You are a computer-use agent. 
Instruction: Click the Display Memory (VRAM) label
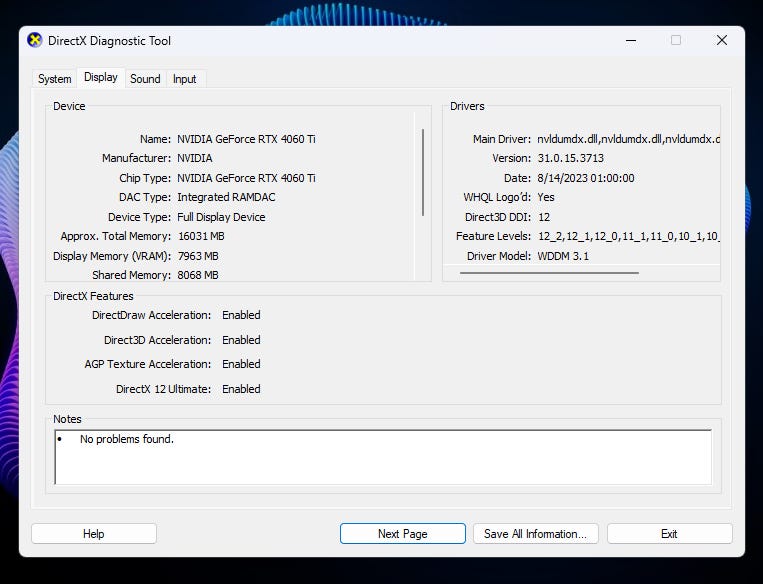point(112,256)
